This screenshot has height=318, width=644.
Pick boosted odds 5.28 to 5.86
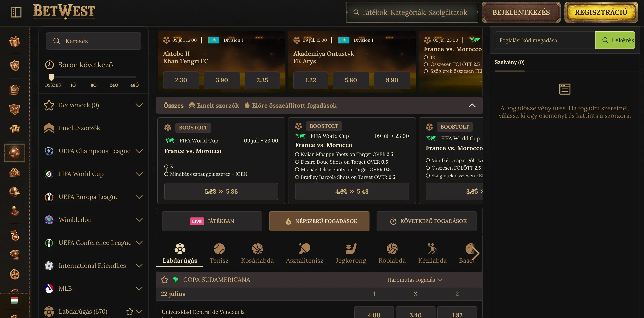click(221, 191)
